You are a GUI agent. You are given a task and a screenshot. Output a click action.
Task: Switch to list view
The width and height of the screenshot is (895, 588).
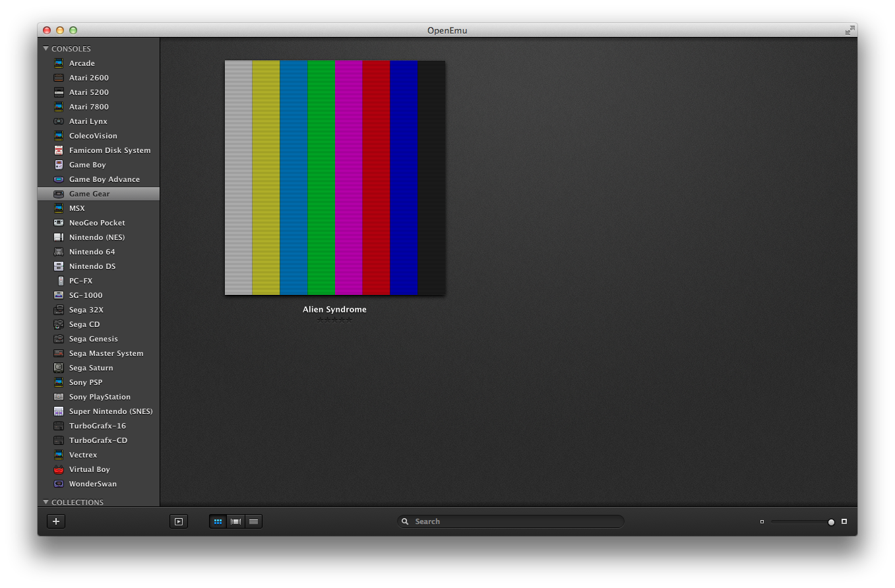pyautogui.click(x=254, y=521)
